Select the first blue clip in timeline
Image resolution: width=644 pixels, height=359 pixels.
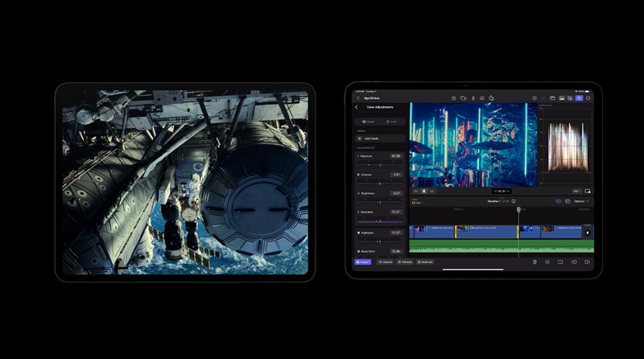[434, 232]
